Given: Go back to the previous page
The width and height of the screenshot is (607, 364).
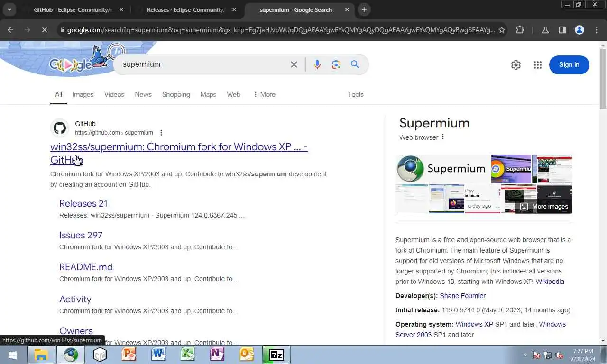Looking at the screenshot, I should click(10, 30).
